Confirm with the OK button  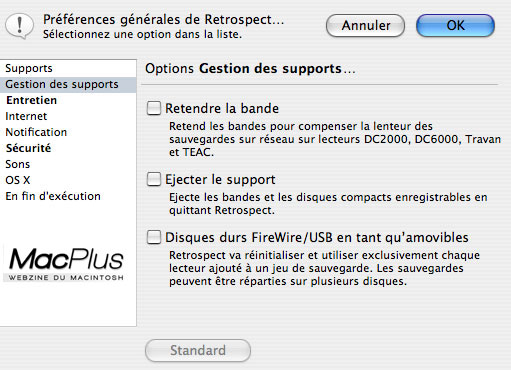tap(455, 26)
